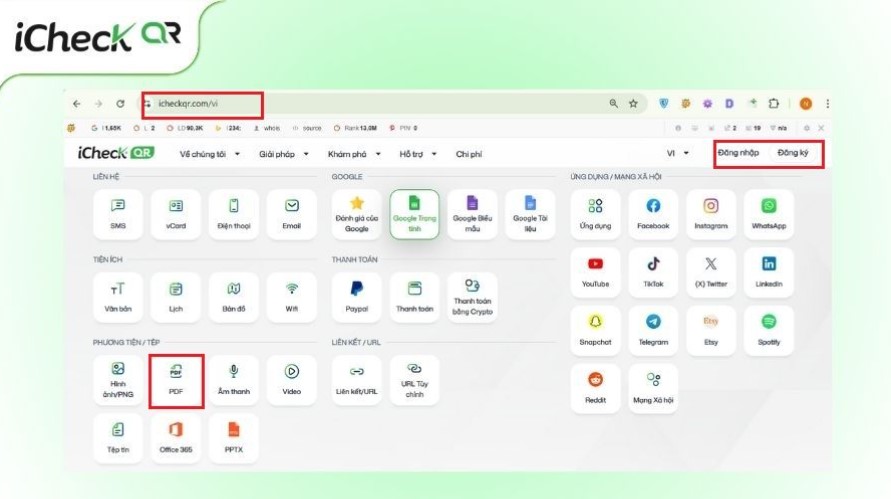Select the Wifi QR option
Viewport: 891px width, 499px height.
tap(292, 297)
